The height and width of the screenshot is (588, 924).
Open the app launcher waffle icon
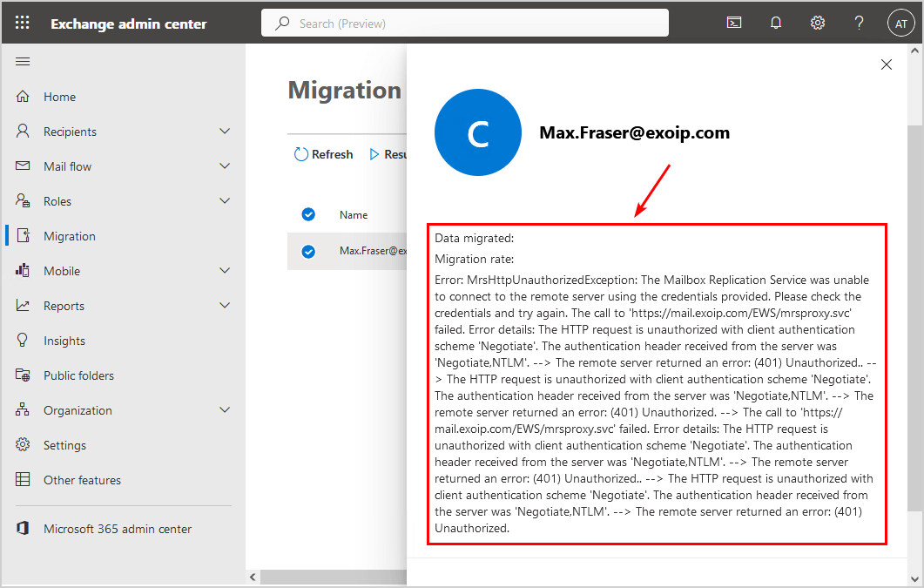coord(22,23)
